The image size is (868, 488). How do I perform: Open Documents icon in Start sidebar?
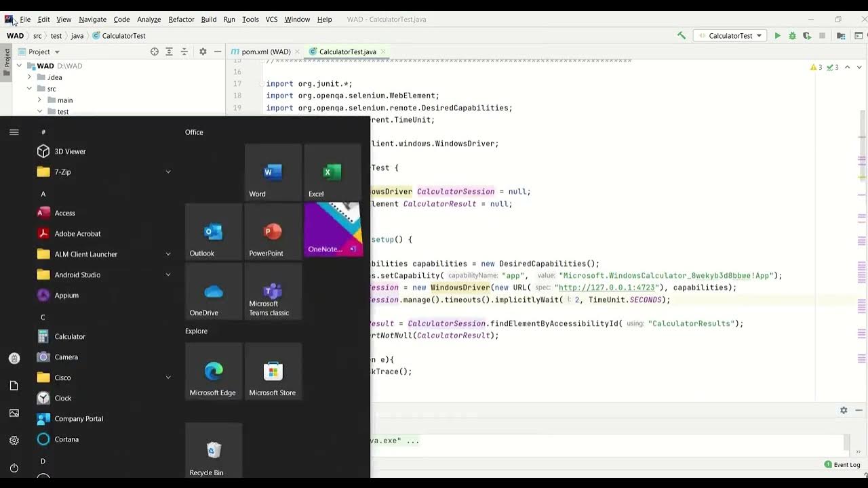(x=14, y=386)
